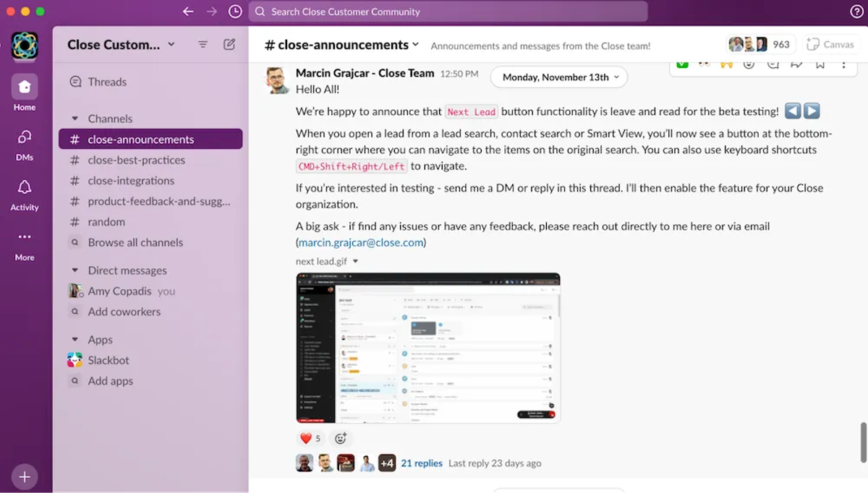Open the help question mark icon
This screenshot has height=493, width=868.
[856, 12]
